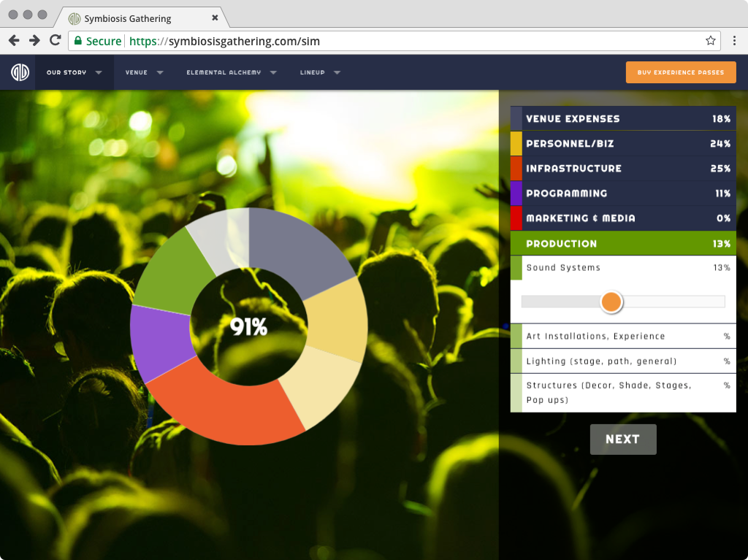Click the yellow Personnel/Biz color swatch
The height and width of the screenshot is (560, 748).
516,144
